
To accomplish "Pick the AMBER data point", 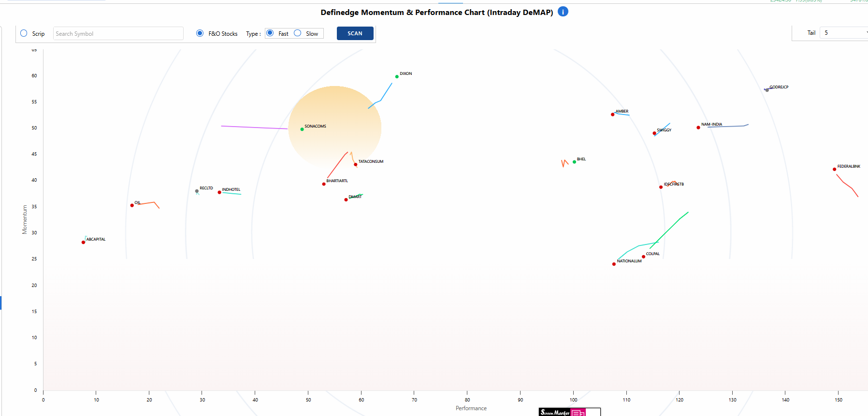I will (x=613, y=115).
